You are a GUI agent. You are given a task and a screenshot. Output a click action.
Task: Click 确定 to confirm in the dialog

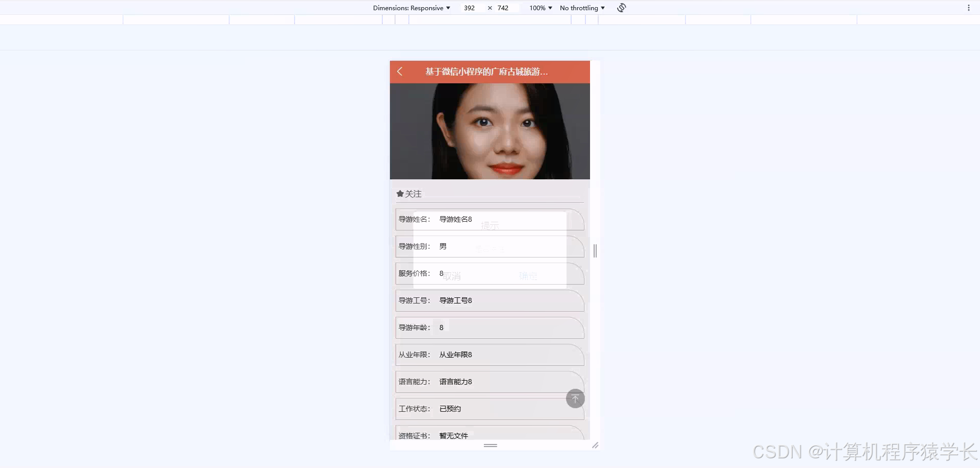point(528,275)
